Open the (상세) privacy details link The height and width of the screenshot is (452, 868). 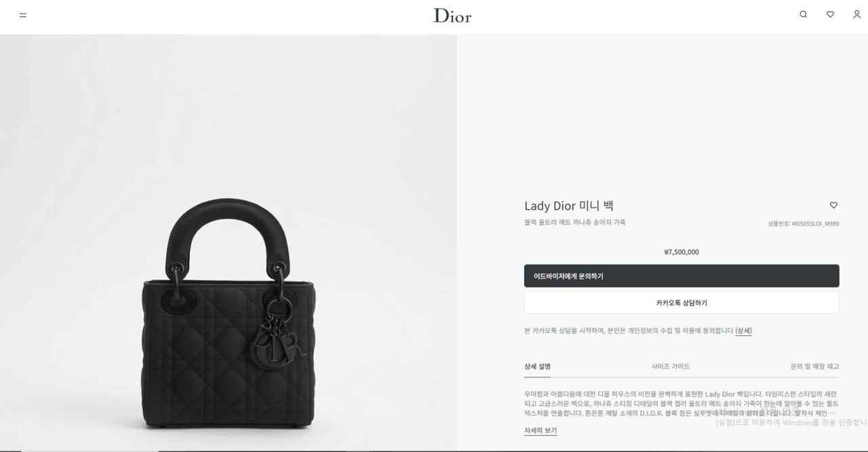[x=743, y=331]
